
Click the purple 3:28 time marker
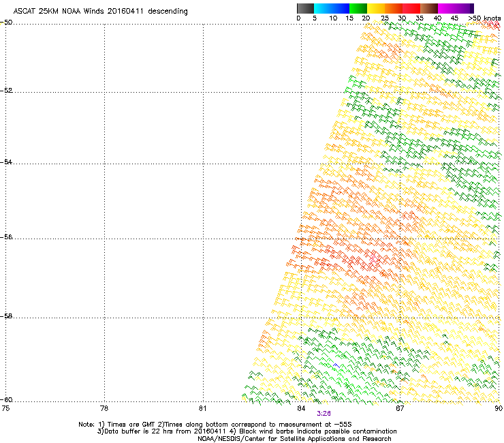(324, 414)
